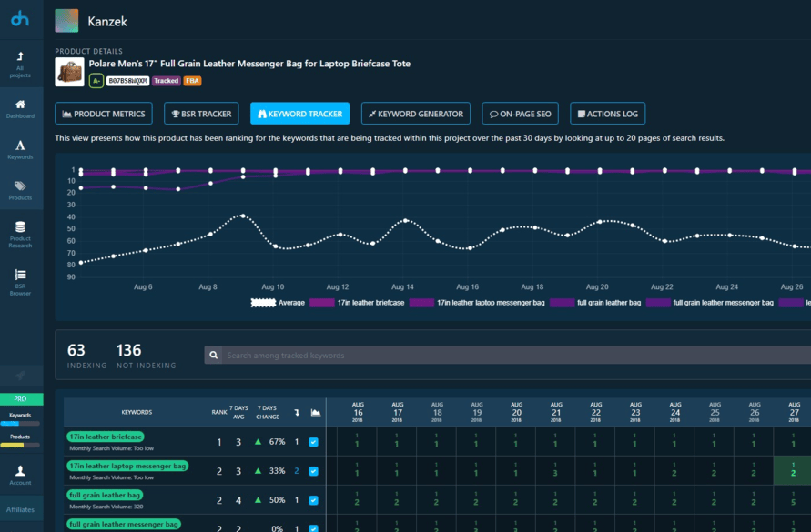Click the PRO plan badge
This screenshot has height=532, width=811.
[20, 399]
